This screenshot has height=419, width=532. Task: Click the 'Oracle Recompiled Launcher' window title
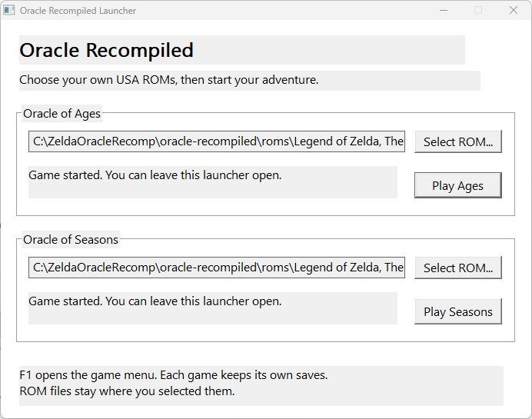78,11
